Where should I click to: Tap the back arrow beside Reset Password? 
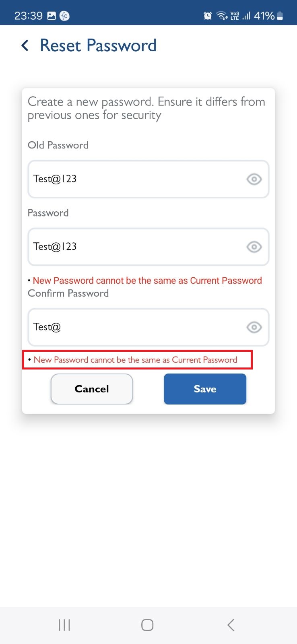[x=25, y=45]
